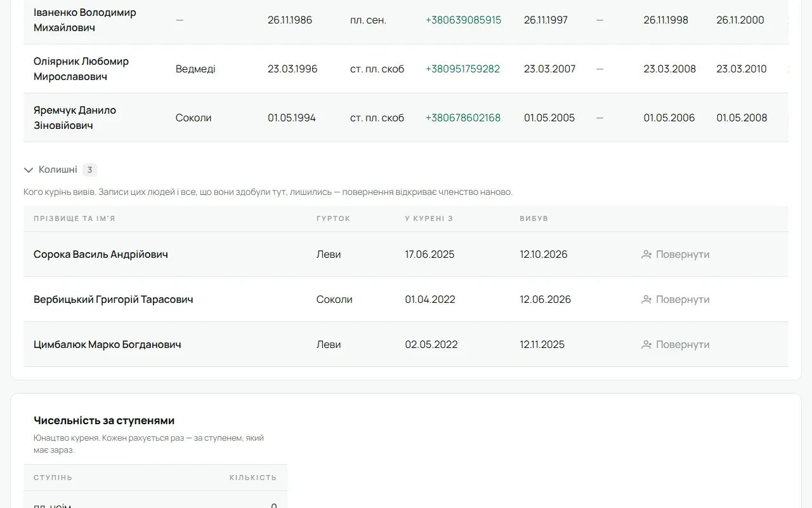
Task: Click the Гурток column header
Action: 333,218
